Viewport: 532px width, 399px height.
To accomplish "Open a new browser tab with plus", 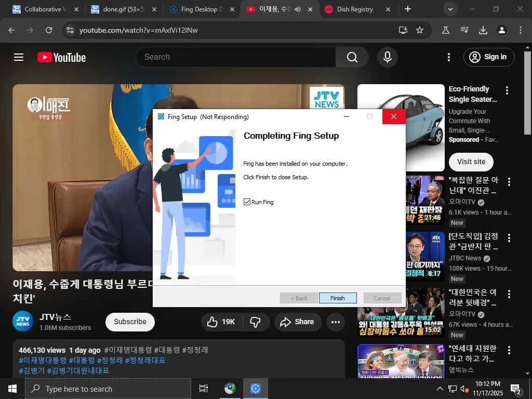I will 408,9.
